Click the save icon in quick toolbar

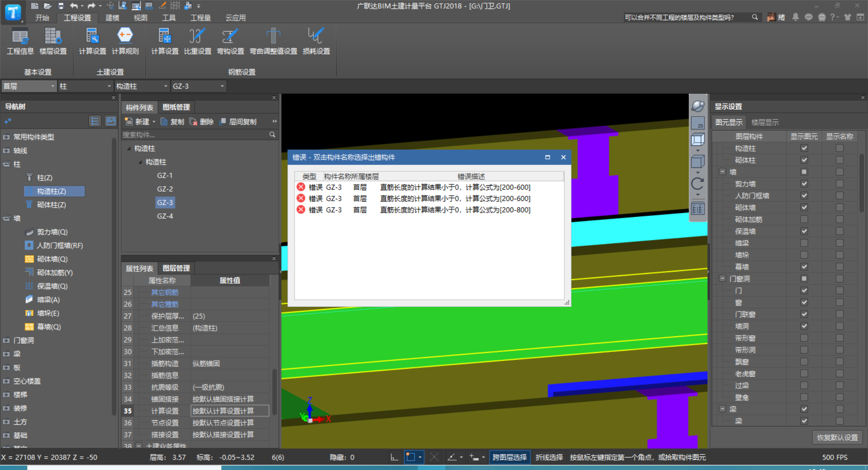pyautogui.click(x=61, y=6)
